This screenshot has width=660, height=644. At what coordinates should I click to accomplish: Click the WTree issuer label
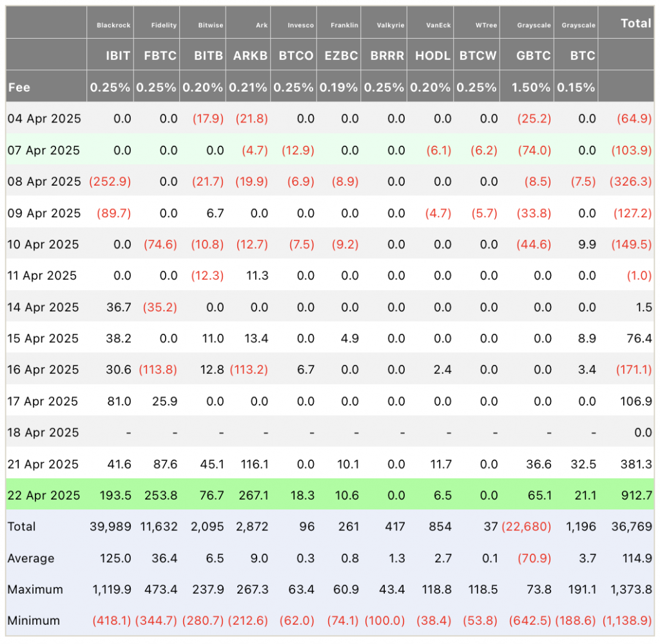click(487, 25)
